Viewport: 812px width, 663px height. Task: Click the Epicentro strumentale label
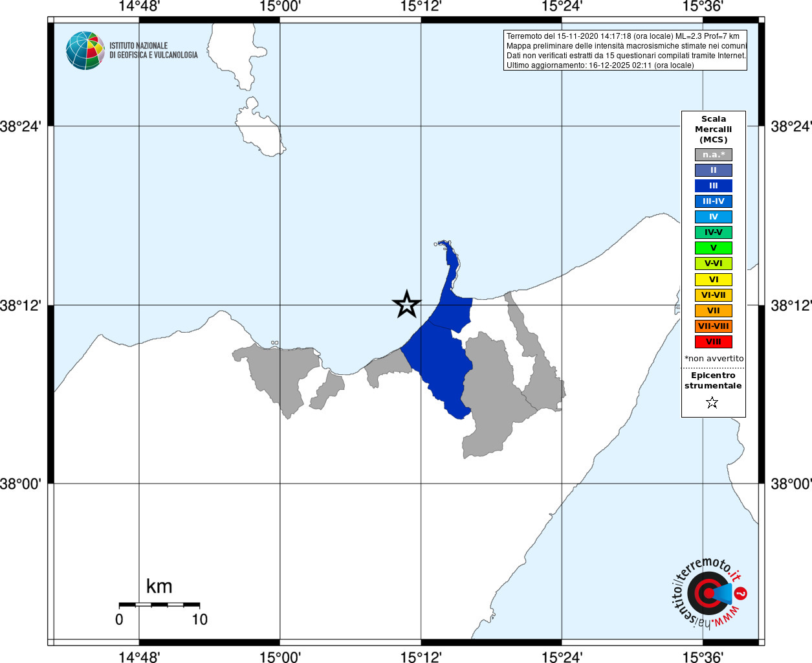pos(713,381)
